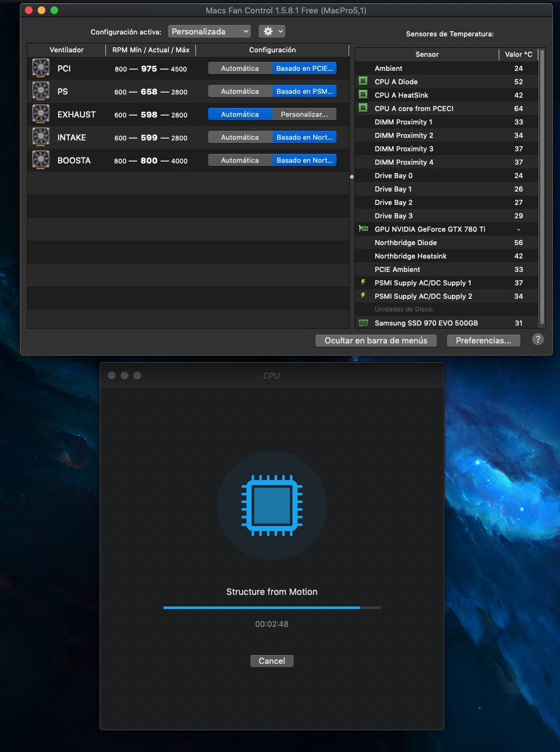The height and width of the screenshot is (752, 560).
Task: Select Basado en PSM for PS fan
Action: [x=304, y=91]
